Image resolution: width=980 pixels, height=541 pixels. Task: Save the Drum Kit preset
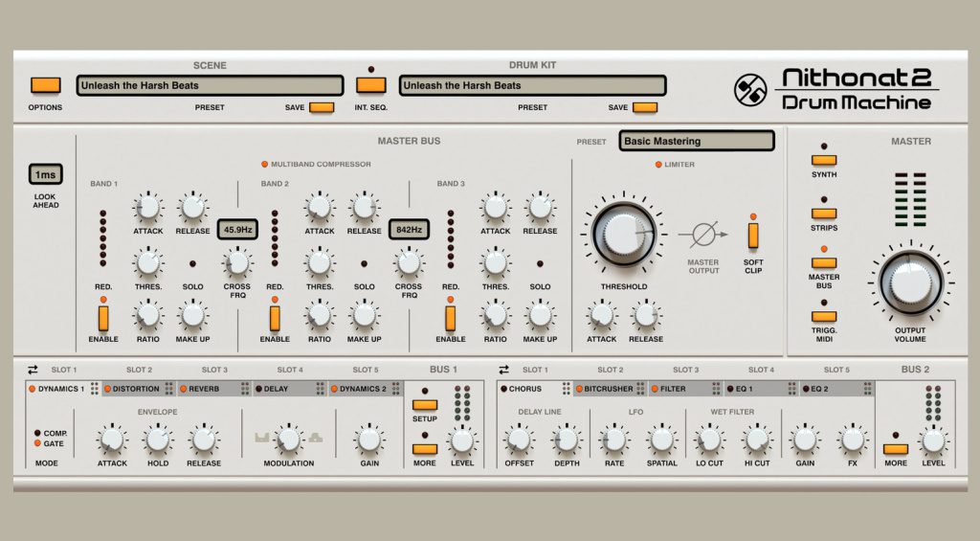pyautogui.click(x=644, y=107)
